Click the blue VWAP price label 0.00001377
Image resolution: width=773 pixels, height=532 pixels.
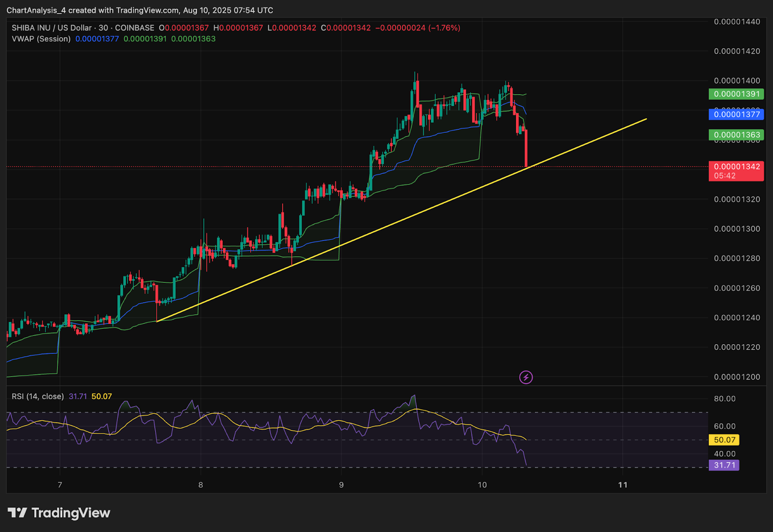736,114
